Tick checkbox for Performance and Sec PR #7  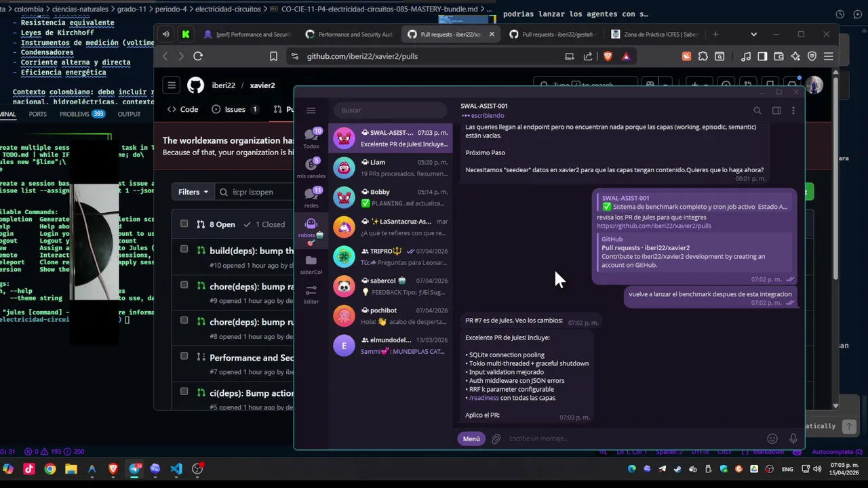[x=184, y=356]
